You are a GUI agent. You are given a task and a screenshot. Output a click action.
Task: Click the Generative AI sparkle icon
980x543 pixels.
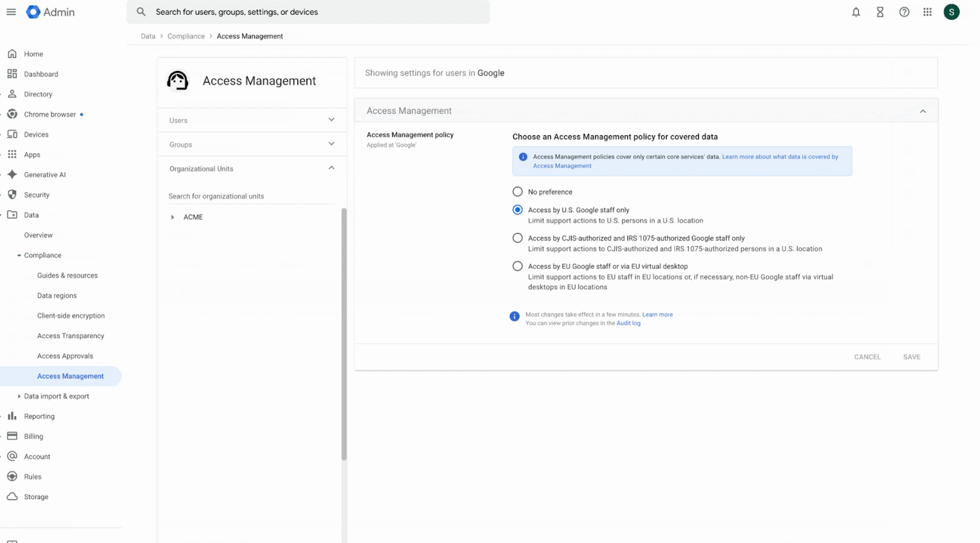point(12,175)
